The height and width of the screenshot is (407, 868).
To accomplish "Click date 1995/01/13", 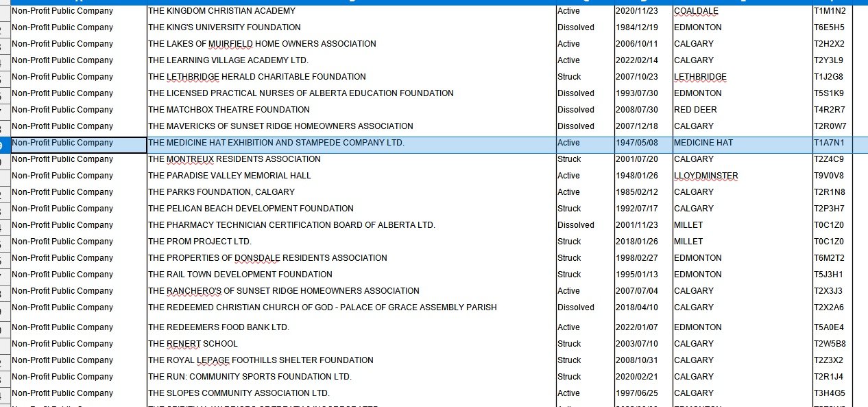I will click(x=643, y=275).
